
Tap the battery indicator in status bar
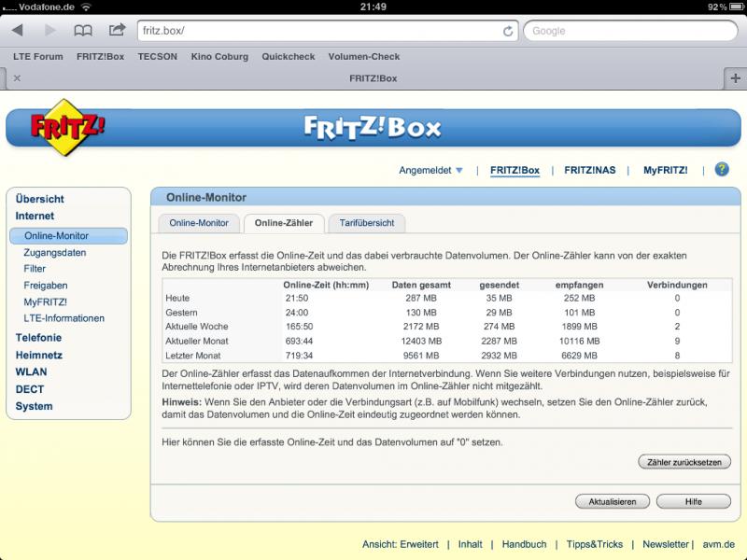click(735, 7)
